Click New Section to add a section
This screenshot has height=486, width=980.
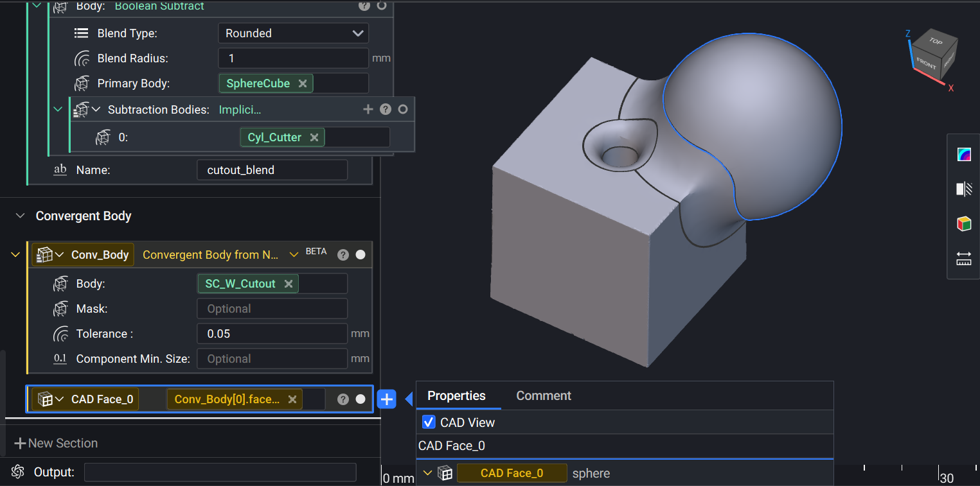(x=56, y=443)
